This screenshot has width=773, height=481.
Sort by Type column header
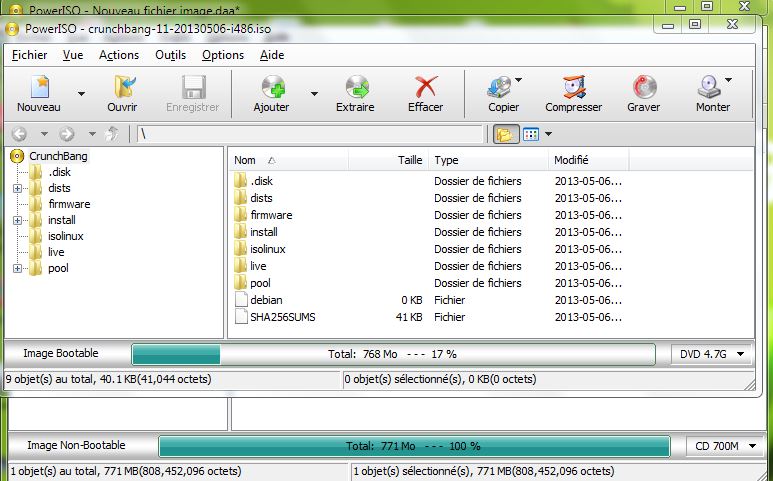click(x=489, y=160)
